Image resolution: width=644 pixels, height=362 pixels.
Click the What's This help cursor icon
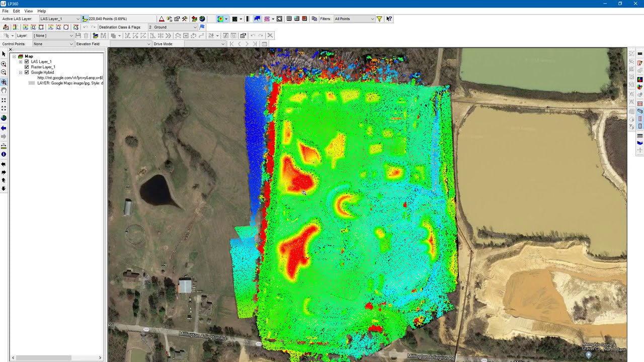[389, 19]
